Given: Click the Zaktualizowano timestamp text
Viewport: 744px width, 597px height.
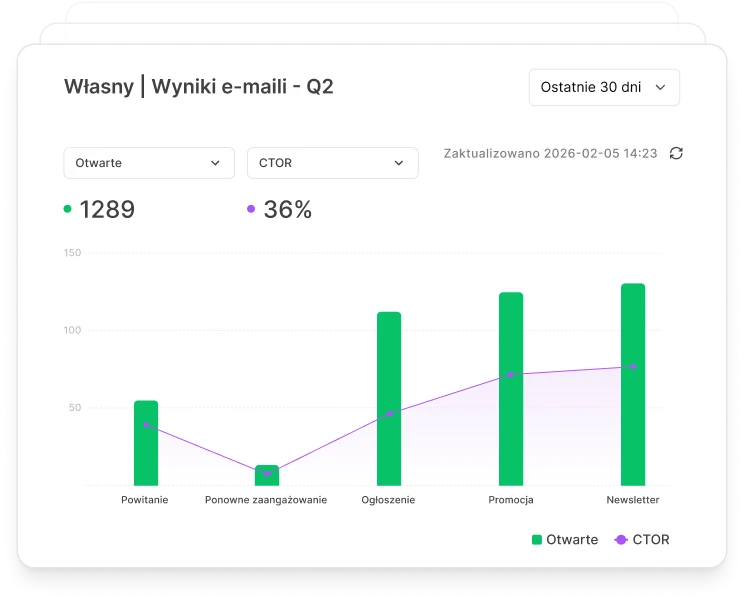Looking at the screenshot, I should click(x=550, y=153).
